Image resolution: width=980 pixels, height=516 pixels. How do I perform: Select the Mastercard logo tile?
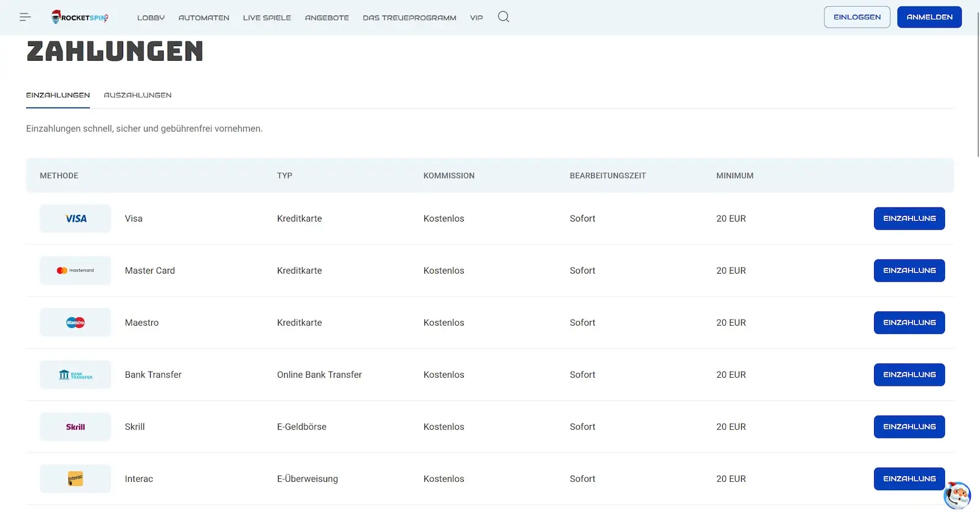tap(75, 271)
